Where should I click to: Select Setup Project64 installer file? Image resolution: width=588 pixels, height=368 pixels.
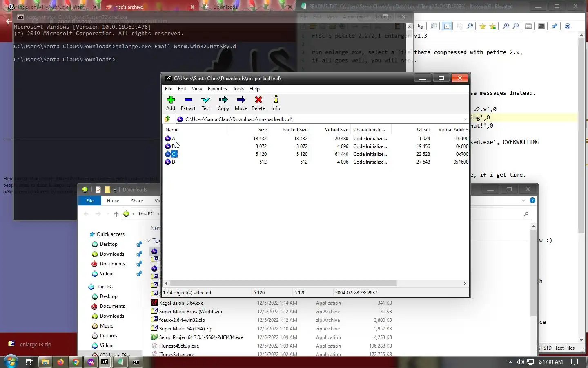pos(201,337)
